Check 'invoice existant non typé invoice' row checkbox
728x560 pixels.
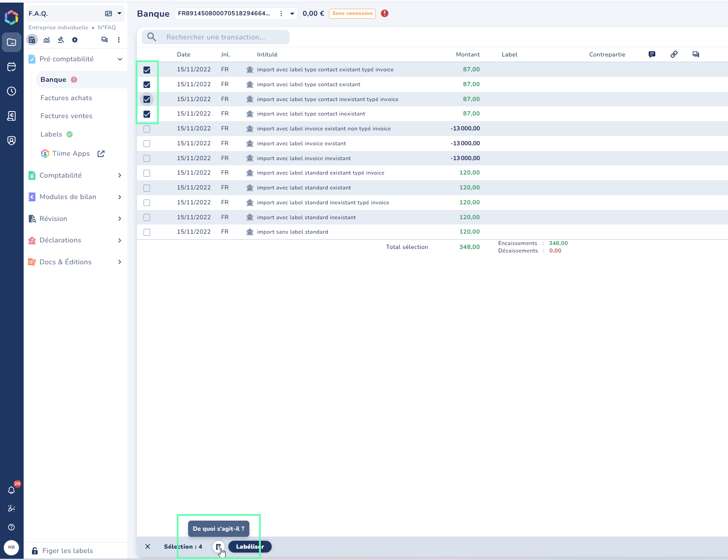[147, 129]
